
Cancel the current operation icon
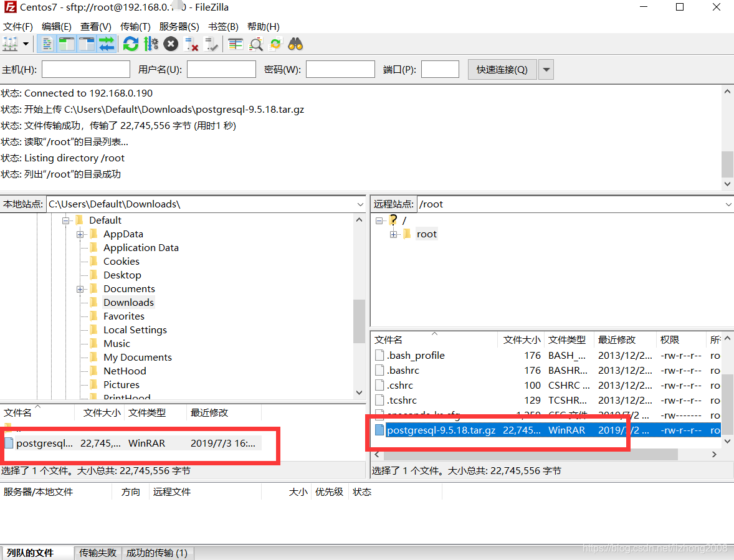point(171,44)
